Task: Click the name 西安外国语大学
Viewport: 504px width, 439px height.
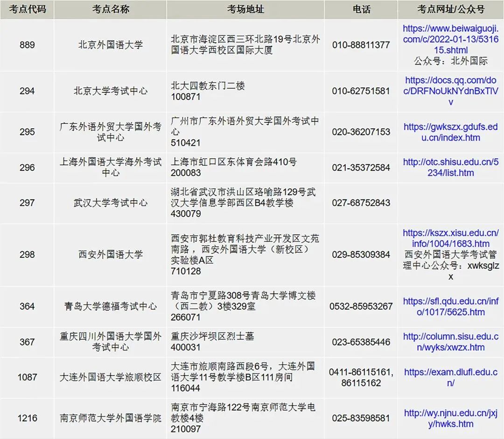Action: [111, 255]
